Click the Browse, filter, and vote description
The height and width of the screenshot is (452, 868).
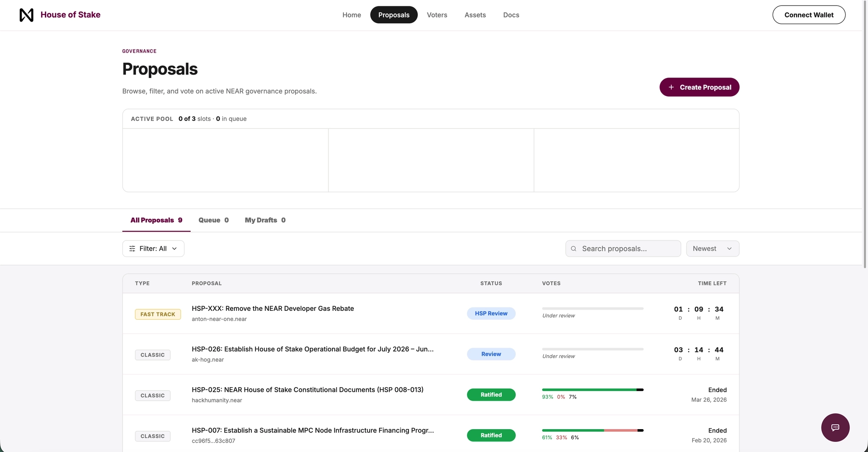[x=220, y=92]
